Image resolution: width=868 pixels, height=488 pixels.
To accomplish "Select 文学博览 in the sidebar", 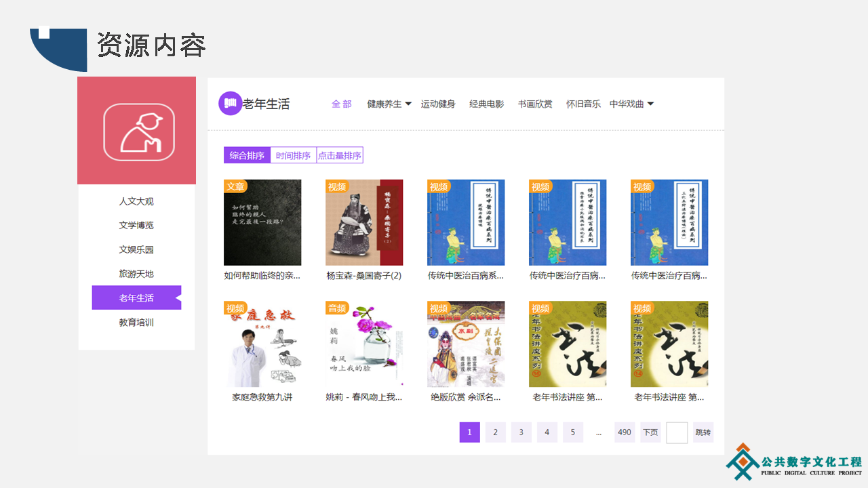I will click(x=136, y=225).
